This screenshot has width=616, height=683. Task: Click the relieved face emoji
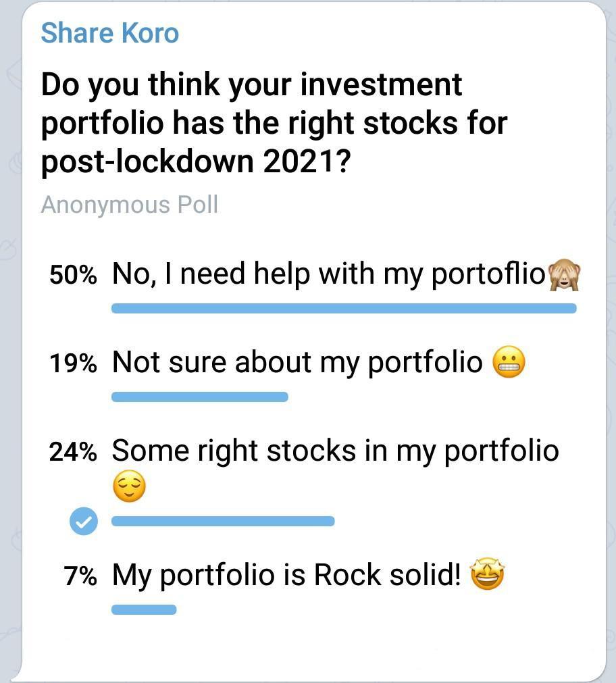click(x=129, y=486)
